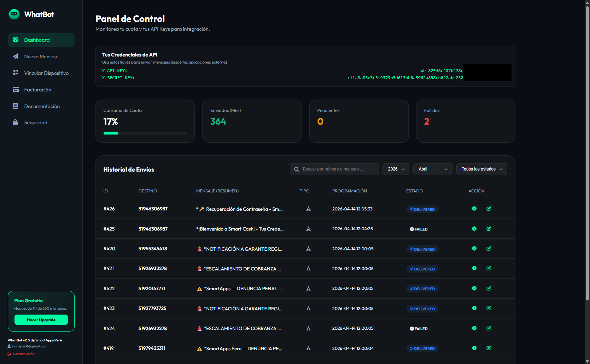This screenshot has width=590, height=364.
Task: Open Vincular Dispositivo page
Action: (41, 73)
